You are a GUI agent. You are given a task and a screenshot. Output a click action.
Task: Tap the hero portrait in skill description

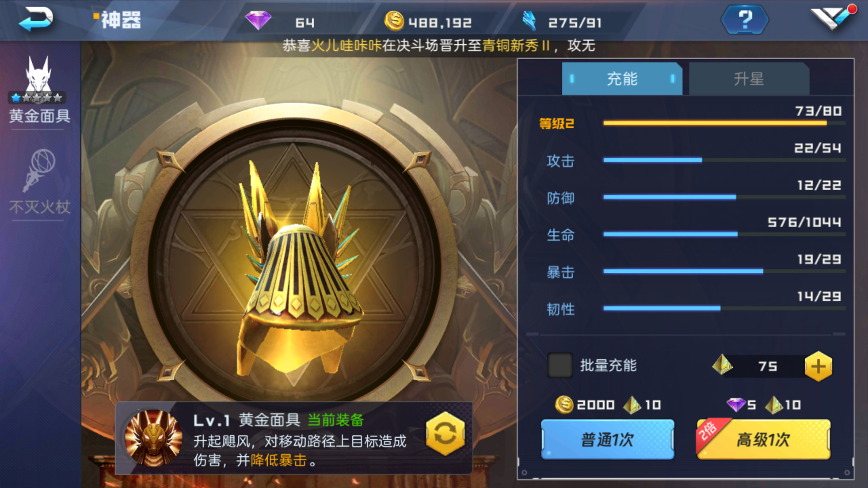coord(153,438)
